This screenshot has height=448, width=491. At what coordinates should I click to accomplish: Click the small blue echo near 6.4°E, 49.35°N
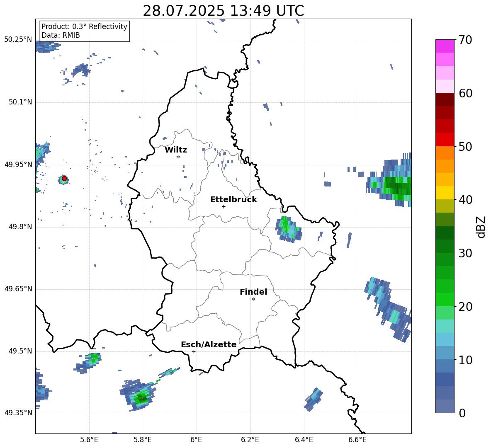click(x=314, y=400)
